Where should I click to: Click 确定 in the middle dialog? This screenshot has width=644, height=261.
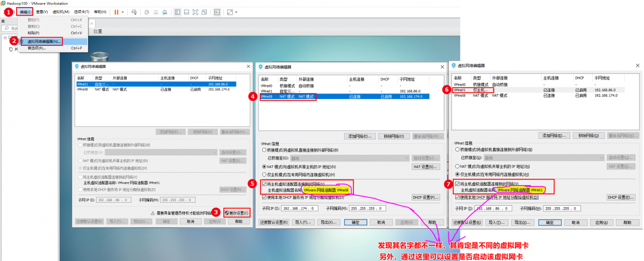(x=355, y=222)
